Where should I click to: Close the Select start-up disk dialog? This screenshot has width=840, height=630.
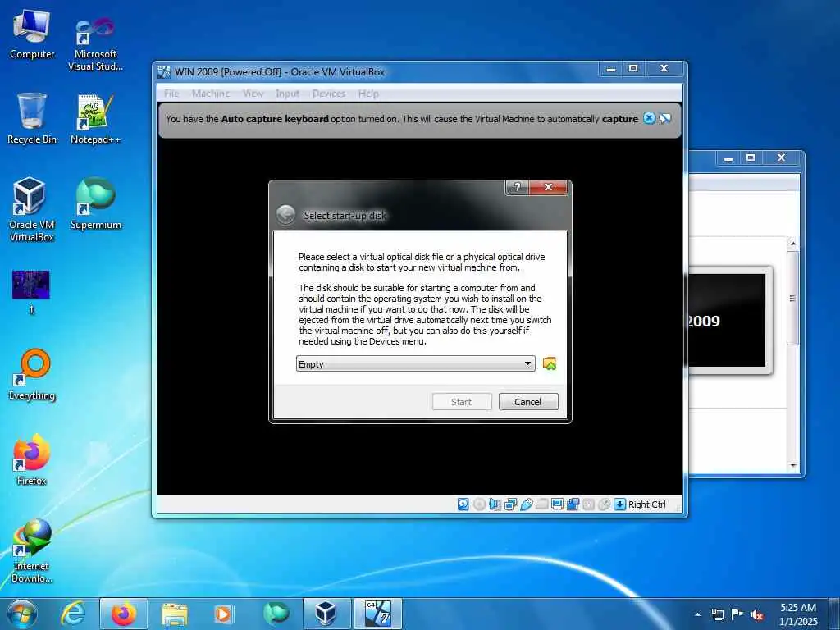coord(548,187)
